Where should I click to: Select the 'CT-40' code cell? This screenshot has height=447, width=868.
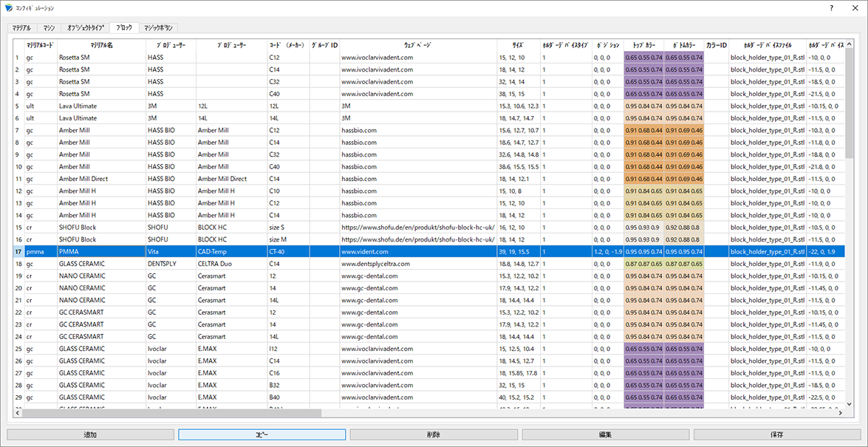click(x=288, y=252)
